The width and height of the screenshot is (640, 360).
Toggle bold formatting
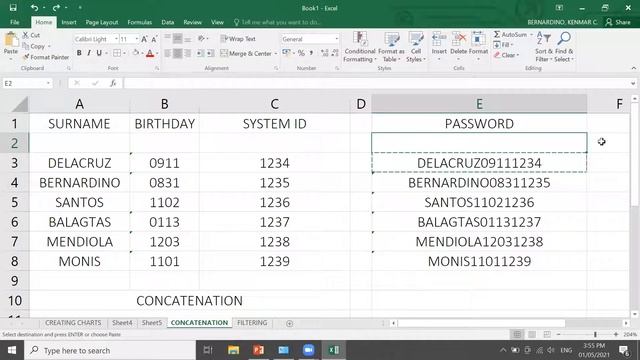(x=79, y=53)
